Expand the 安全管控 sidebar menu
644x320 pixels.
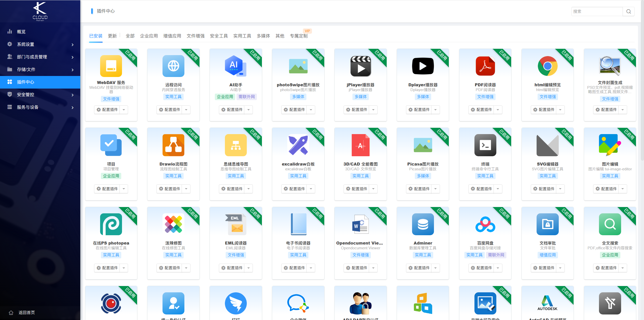pyautogui.click(x=40, y=95)
